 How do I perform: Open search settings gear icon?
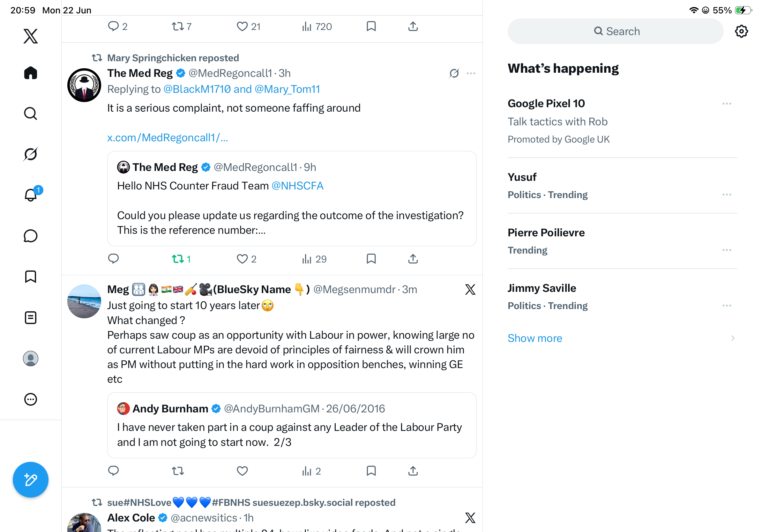tap(741, 32)
